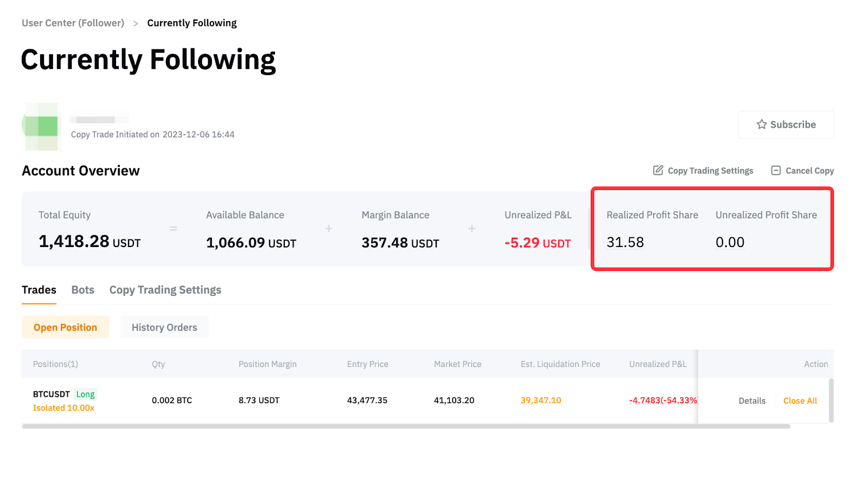This screenshot has width=868, height=480.
Task: Click the star icon on Subscribe button
Action: pyautogui.click(x=762, y=124)
